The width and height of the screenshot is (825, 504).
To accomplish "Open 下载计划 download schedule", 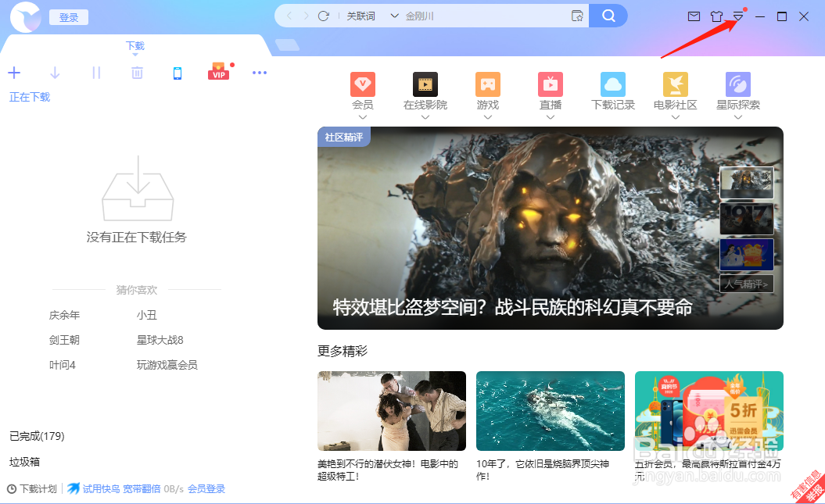I will [x=32, y=488].
